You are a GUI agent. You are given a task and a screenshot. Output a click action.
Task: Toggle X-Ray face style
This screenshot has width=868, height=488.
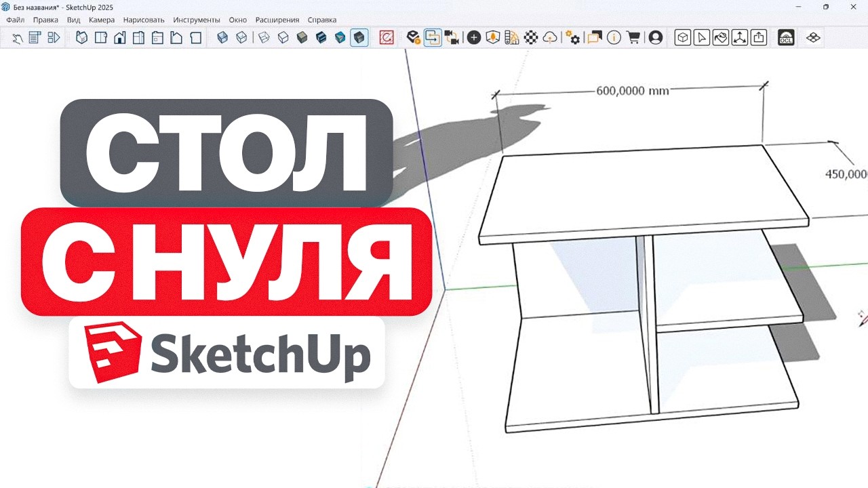(x=222, y=38)
